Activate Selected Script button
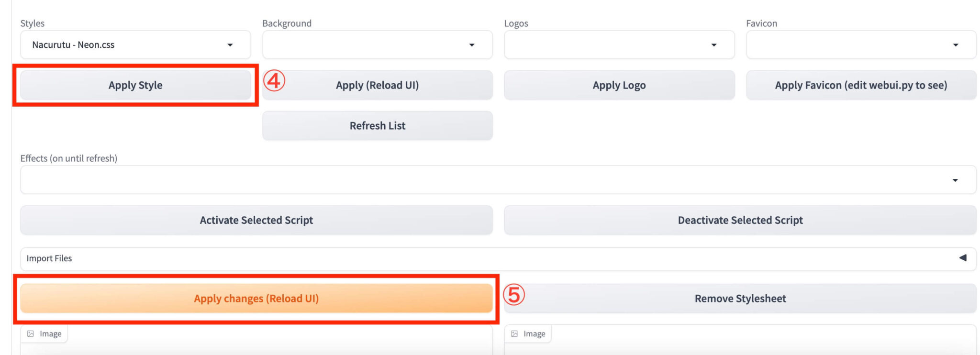Screen dimensions: 980x355 (256, 220)
